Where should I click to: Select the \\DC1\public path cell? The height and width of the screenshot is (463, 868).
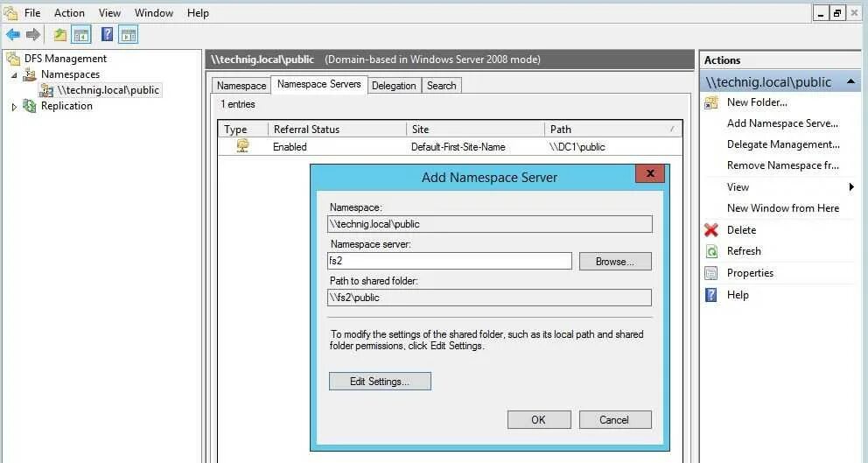(x=577, y=147)
